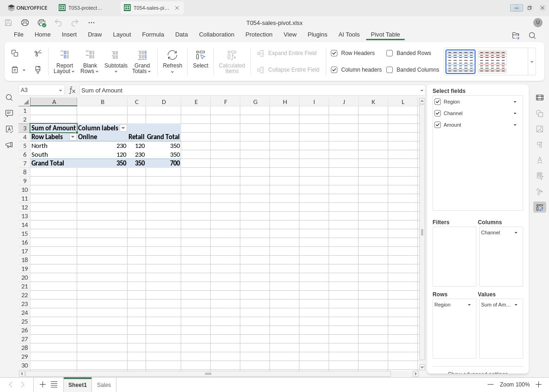Open the three-dots more options menu
The height and width of the screenshot is (392, 549).
[91, 23]
